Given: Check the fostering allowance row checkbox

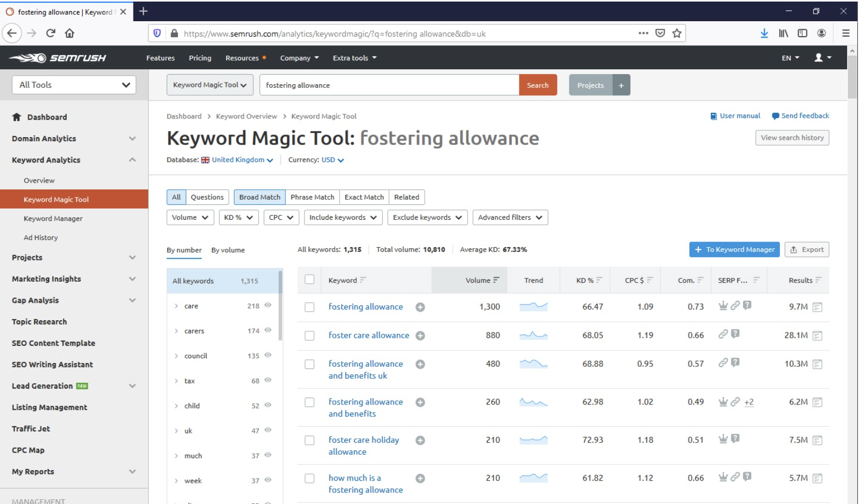Looking at the screenshot, I should pos(310,307).
